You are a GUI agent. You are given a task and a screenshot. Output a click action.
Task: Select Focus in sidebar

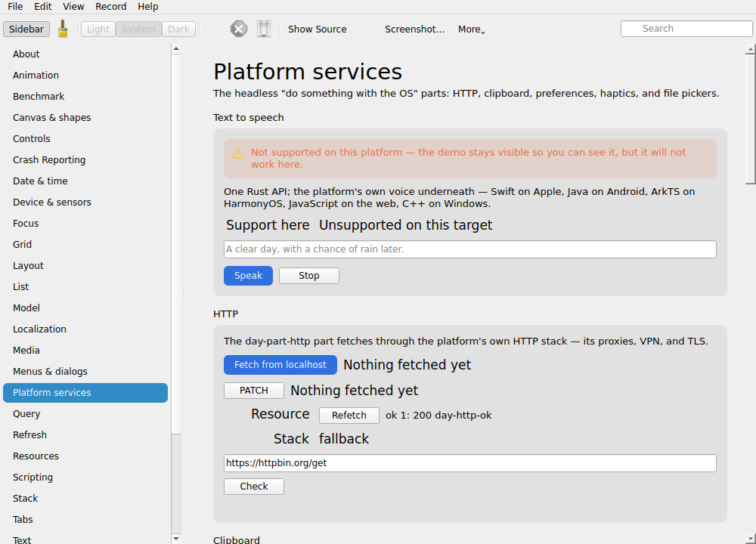pos(85,224)
